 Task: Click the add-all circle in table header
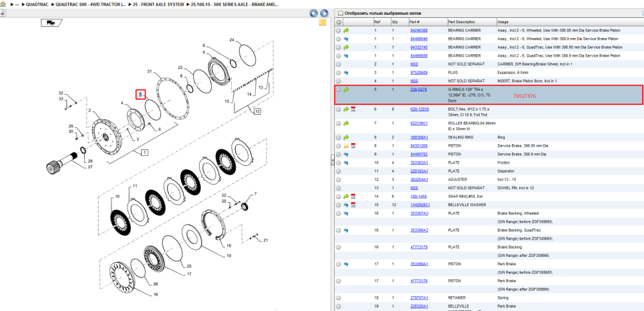click(339, 22)
